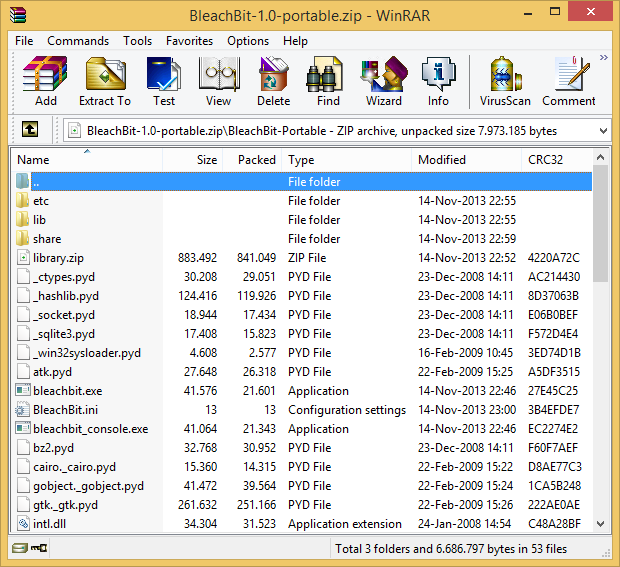Select _sqlite3.pyd file name
Viewport: 620px width, 567px height.
point(64,334)
